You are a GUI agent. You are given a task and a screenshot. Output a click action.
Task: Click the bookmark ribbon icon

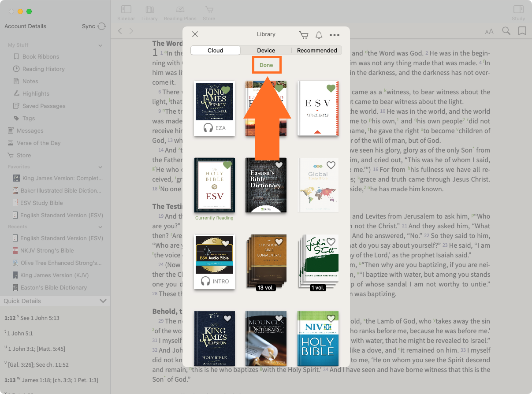click(522, 31)
